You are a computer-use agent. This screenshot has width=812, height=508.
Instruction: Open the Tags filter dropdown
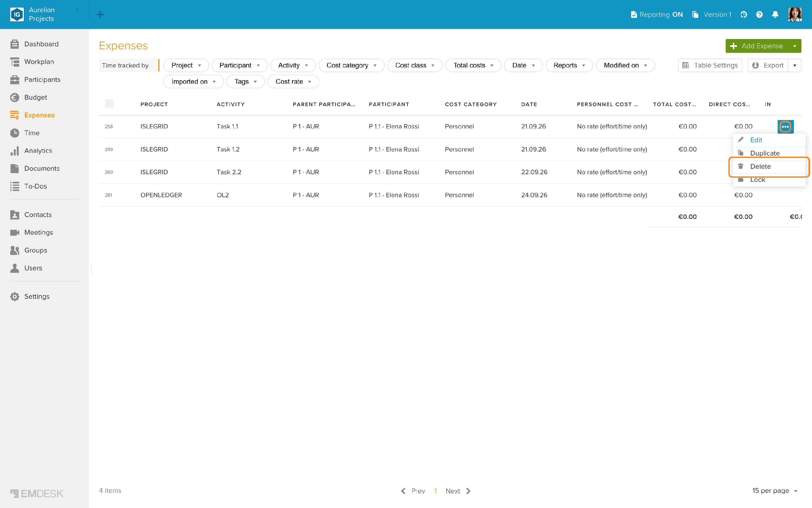click(245, 82)
